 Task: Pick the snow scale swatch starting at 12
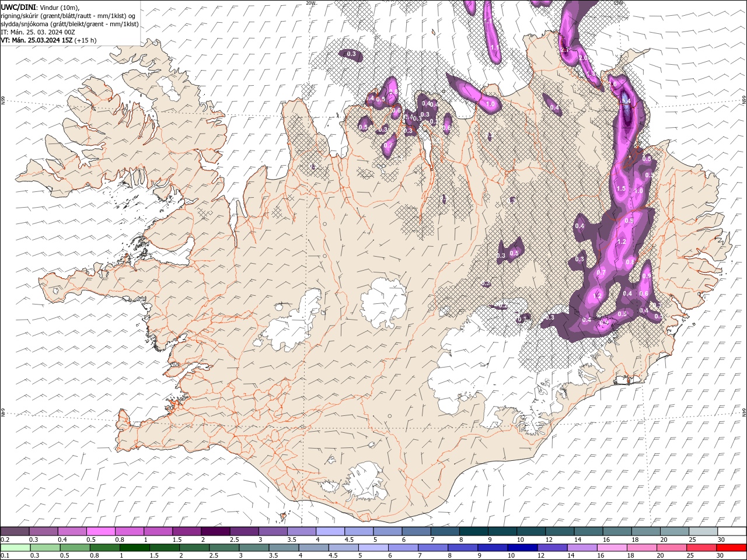pyautogui.click(x=560, y=531)
